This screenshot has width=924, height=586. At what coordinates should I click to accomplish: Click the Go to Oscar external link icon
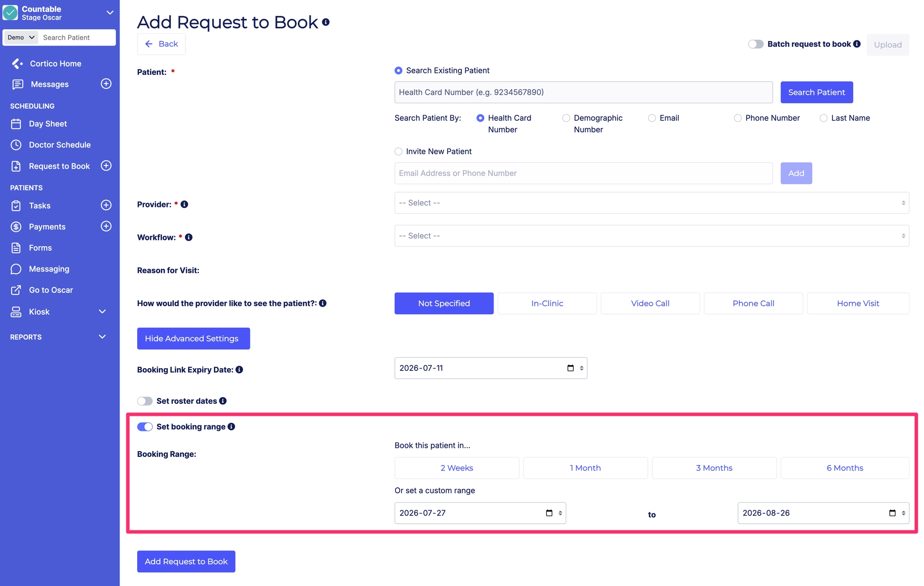point(16,290)
